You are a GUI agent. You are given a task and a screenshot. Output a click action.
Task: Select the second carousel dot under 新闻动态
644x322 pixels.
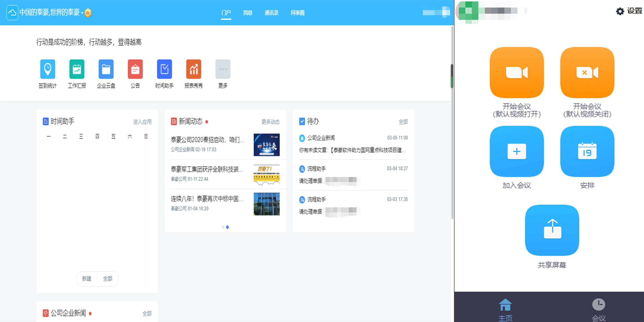pyautogui.click(x=227, y=227)
